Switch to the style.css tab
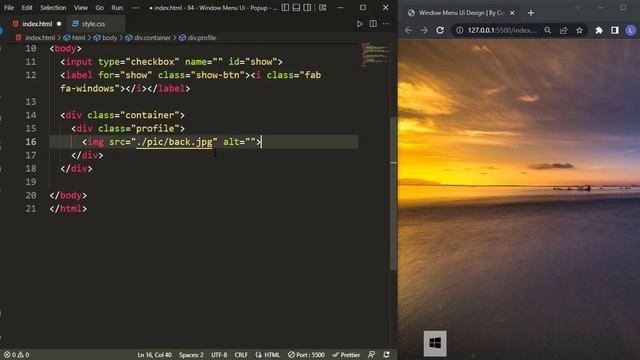The image size is (640, 360). (93, 24)
